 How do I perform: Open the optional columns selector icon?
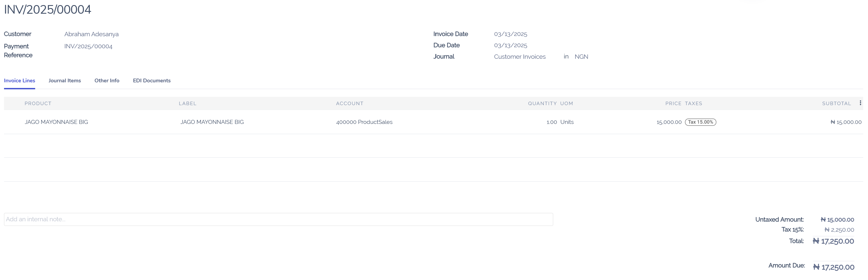pyautogui.click(x=860, y=103)
